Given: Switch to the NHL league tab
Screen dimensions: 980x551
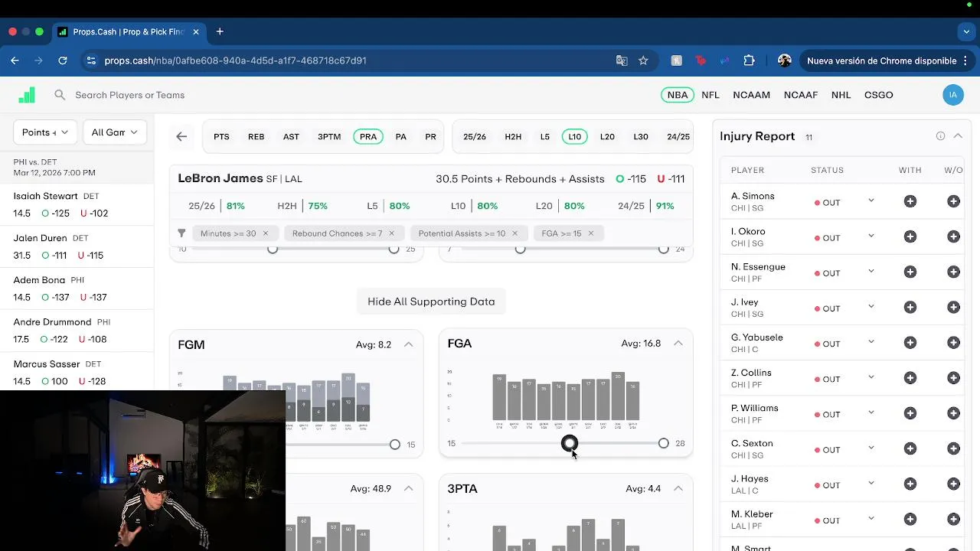Looking at the screenshot, I should pyautogui.click(x=841, y=95).
